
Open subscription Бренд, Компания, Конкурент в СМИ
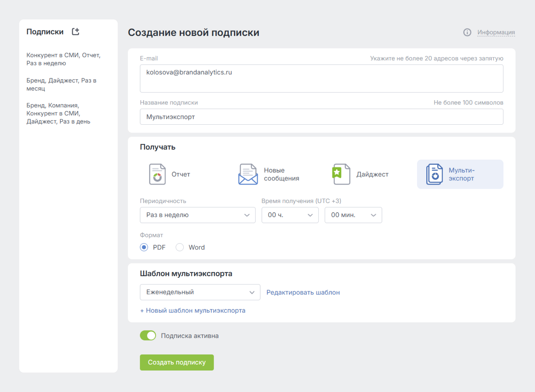pos(58,113)
